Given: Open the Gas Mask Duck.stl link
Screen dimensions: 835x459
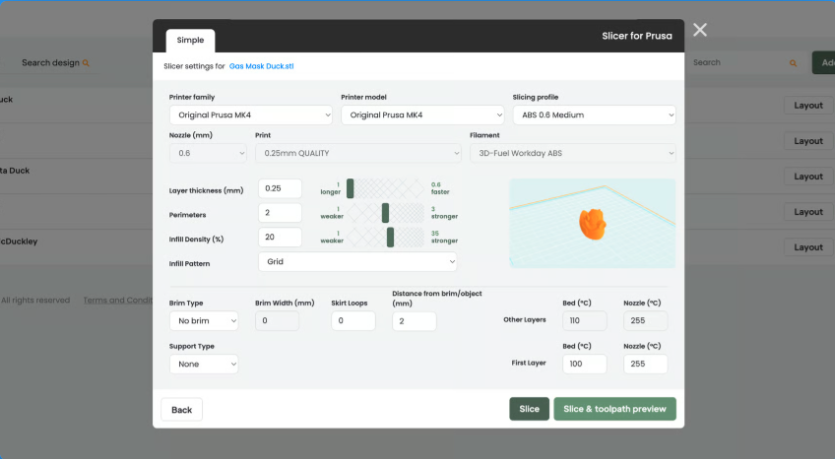Looking at the screenshot, I should 261,66.
